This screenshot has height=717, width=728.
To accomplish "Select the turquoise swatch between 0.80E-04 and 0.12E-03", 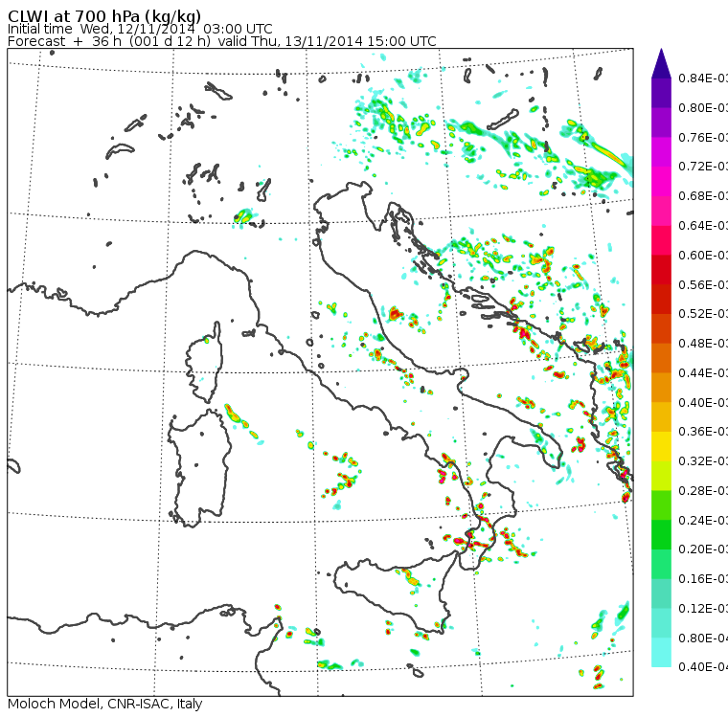I will [x=661, y=623].
